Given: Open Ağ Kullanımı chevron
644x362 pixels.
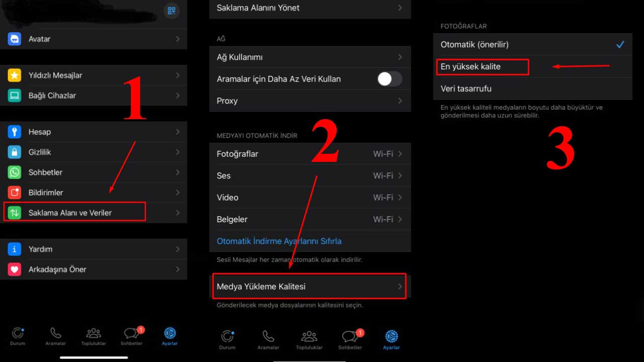Looking at the screenshot, I should [x=400, y=57].
